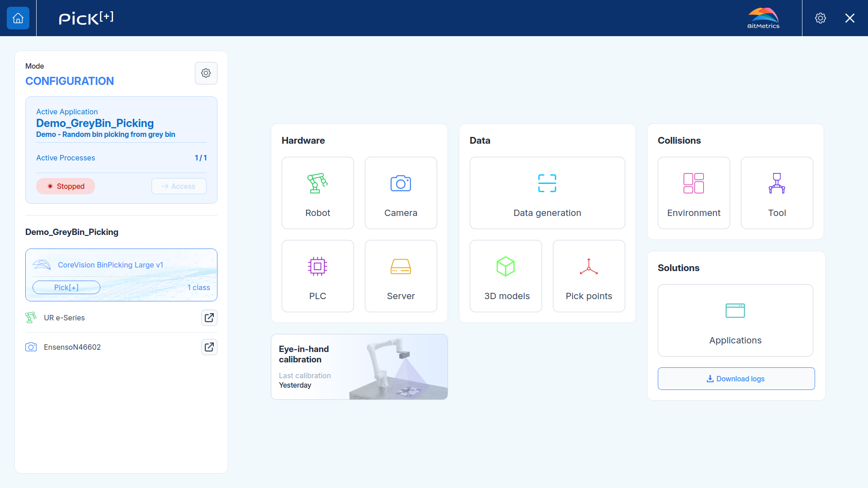Click the Home icon in header

point(18,18)
